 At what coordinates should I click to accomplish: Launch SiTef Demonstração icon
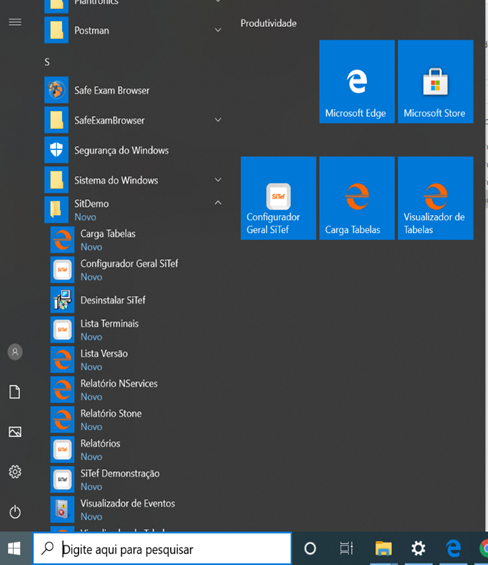coord(62,480)
